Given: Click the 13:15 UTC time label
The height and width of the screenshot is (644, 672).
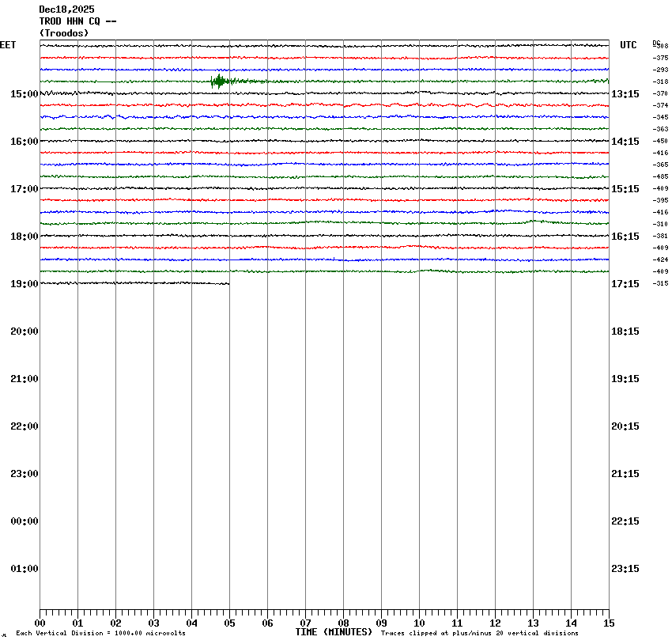Looking at the screenshot, I should (625, 94).
